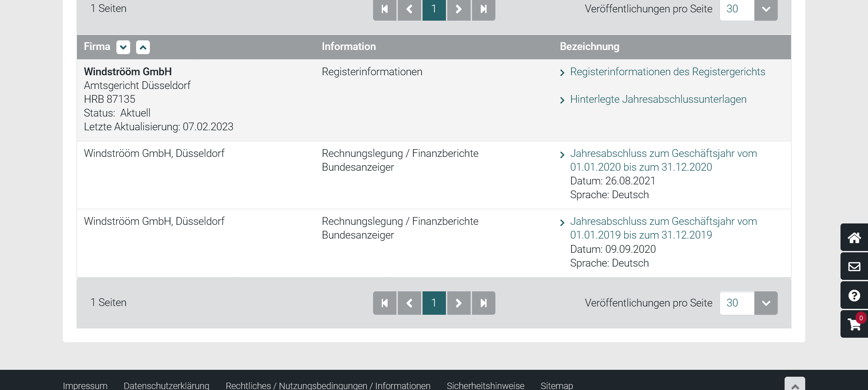
Task: Select page 1 in top pagination
Action: [x=434, y=9]
